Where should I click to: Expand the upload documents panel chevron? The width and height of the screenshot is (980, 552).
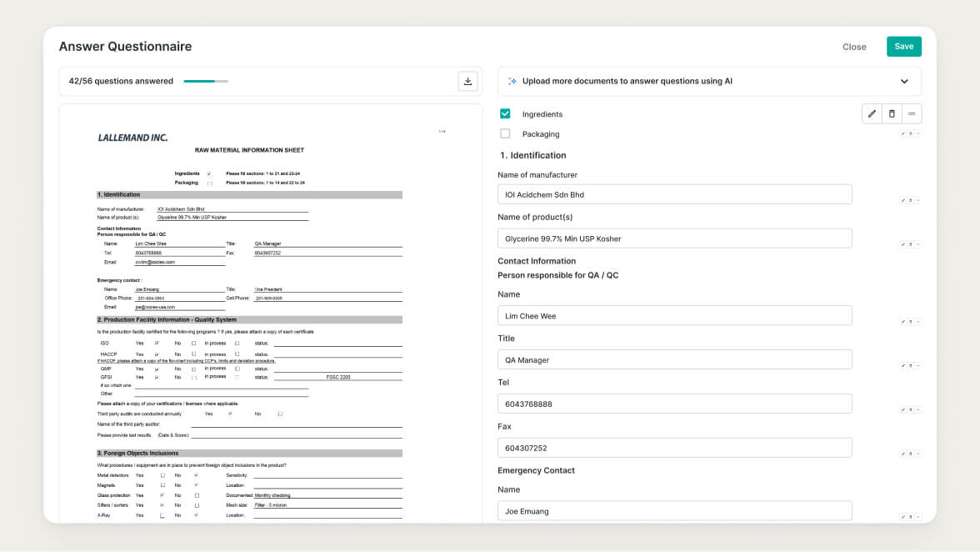coord(904,81)
